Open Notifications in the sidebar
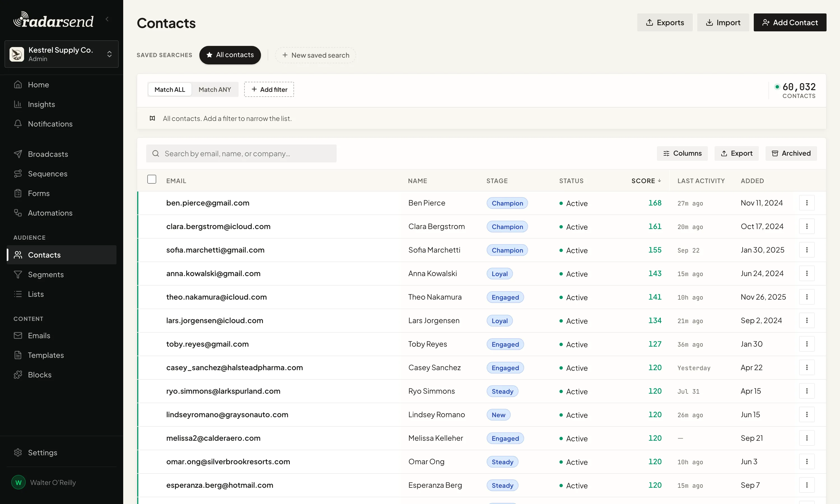The height and width of the screenshot is (504, 840). click(61, 124)
